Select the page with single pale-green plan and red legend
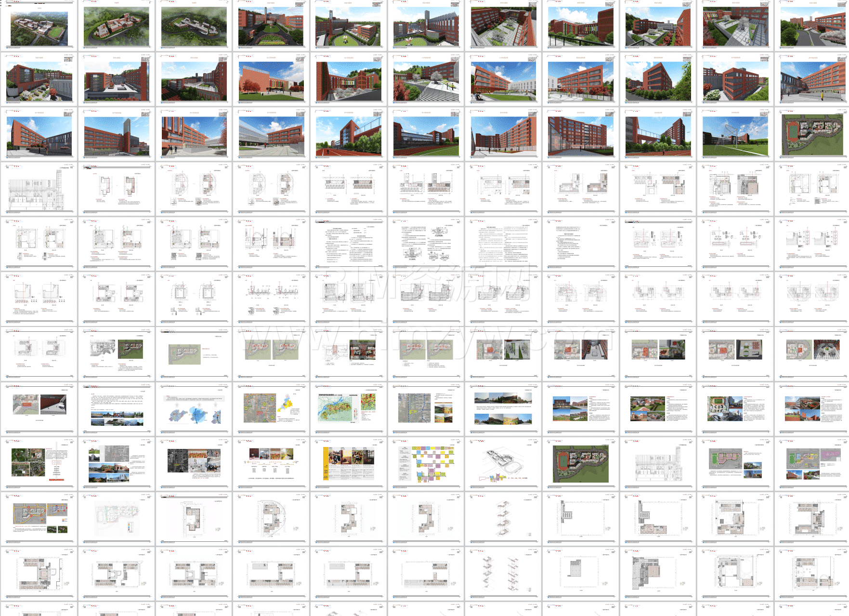 click(x=194, y=354)
